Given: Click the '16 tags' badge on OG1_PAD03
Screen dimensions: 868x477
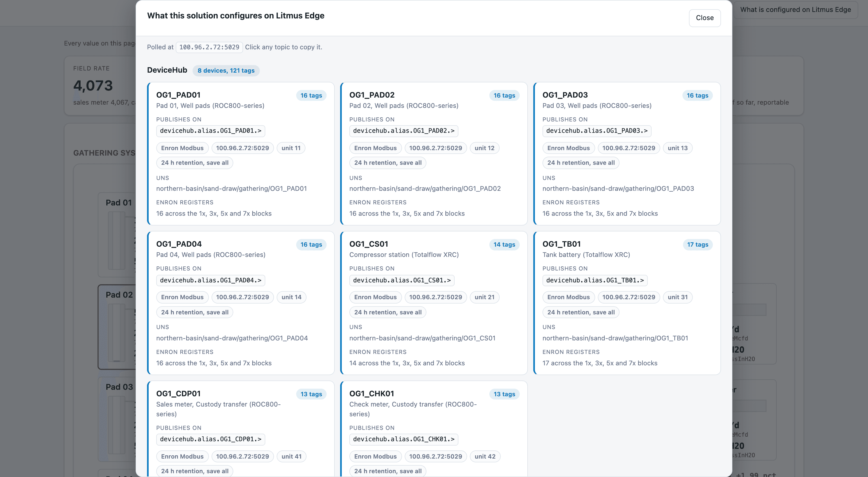Looking at the screenshot, I should (x=697, y=95).
